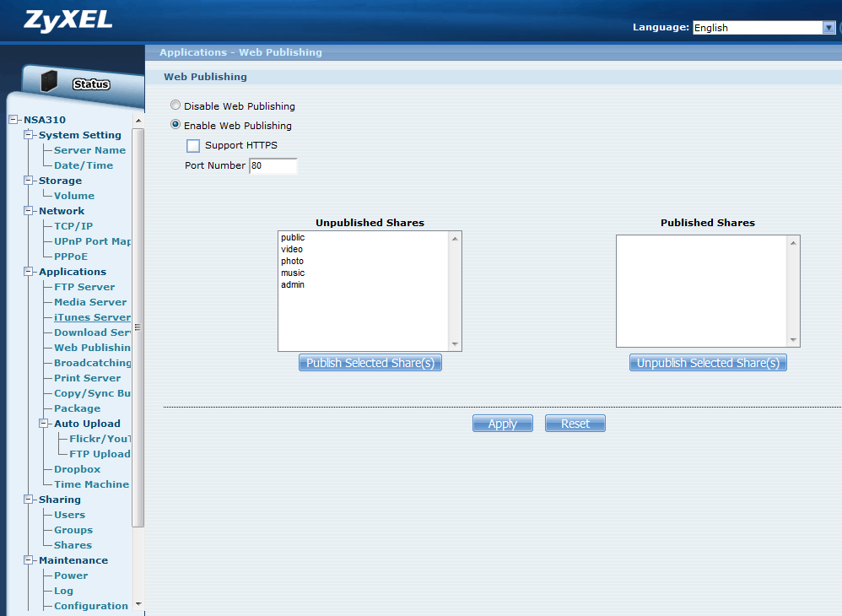Collapse the Network tree node
The width and height of the screenshot is (842, 616).
pyautogui.click(x=29, y=211)
